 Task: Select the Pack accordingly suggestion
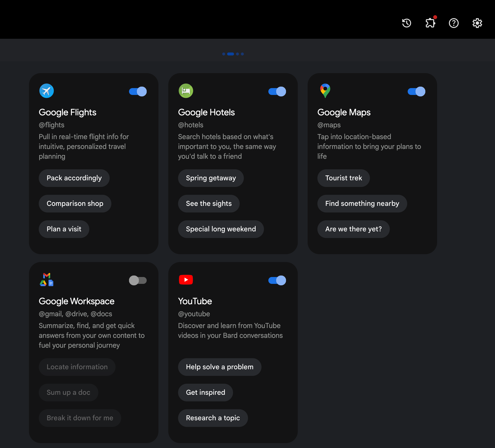(x=74, y=178)
